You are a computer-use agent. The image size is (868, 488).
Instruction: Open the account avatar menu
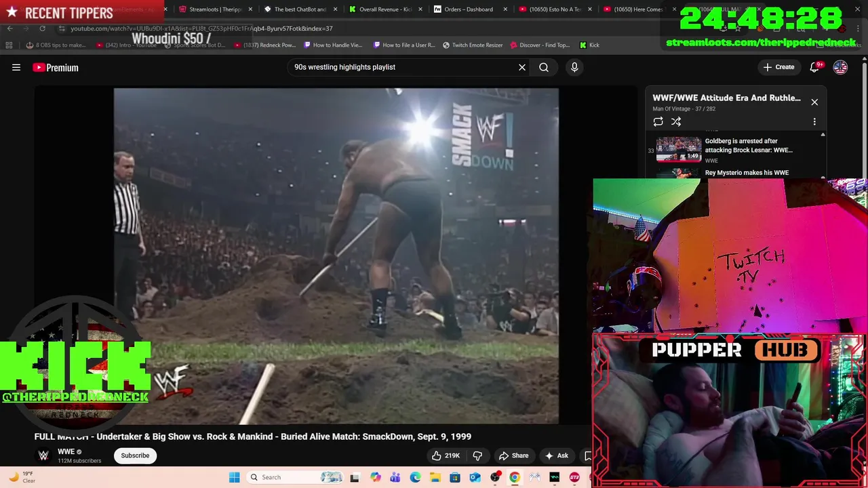coord(840,67)
